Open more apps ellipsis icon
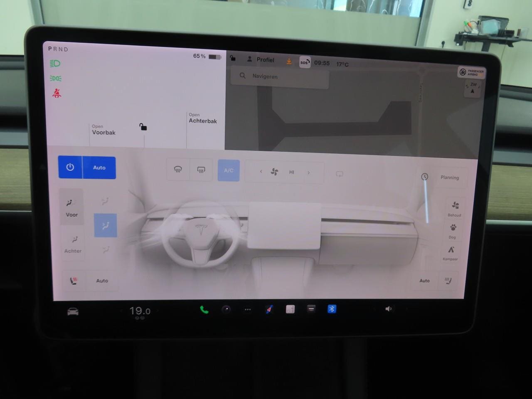 click(248, 310)
